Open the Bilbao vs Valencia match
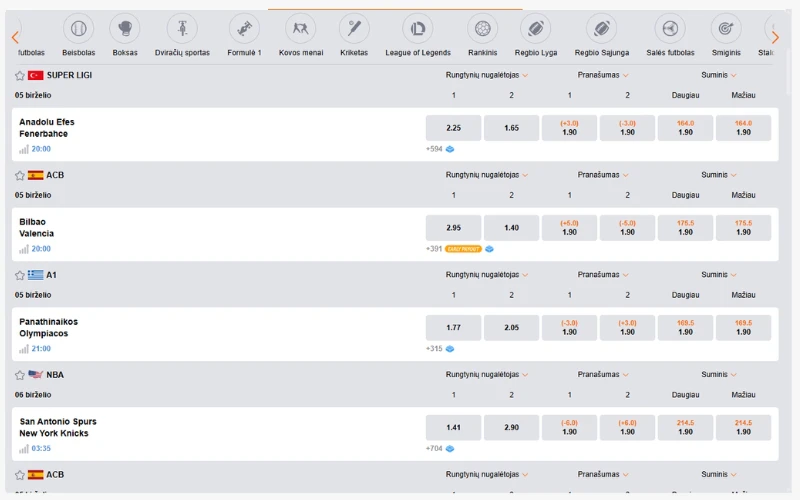Viewport: 800px width, 500px height. click(x=36, y=228)
